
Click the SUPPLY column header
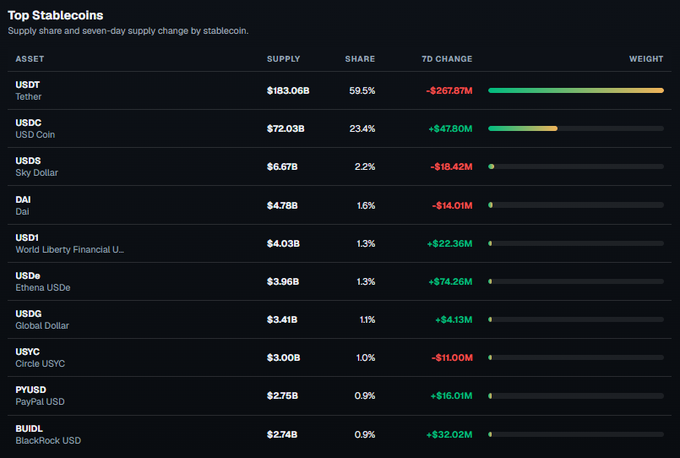pyautogui.click(x=283, y=59)
